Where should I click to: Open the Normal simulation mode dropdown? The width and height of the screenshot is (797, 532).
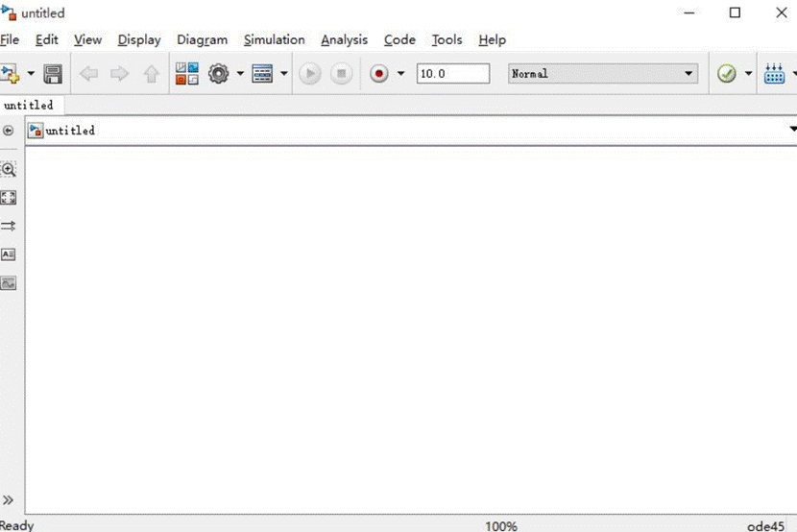coord(602,74)
